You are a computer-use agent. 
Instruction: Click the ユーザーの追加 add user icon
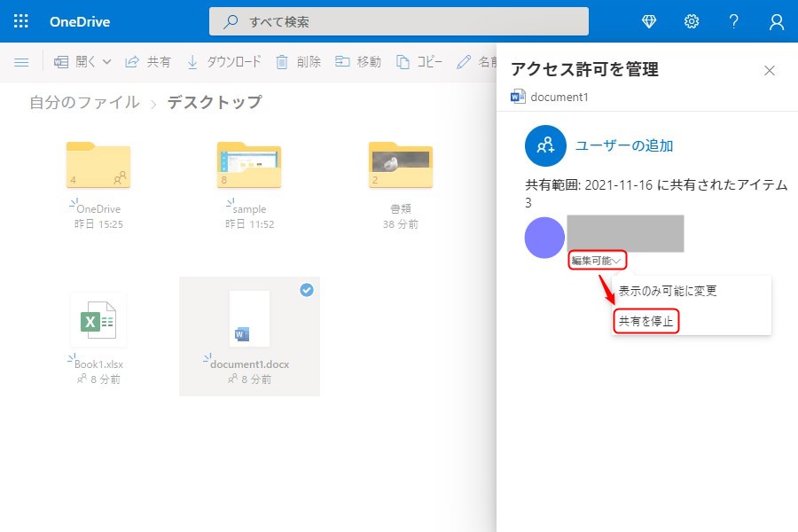546,145
